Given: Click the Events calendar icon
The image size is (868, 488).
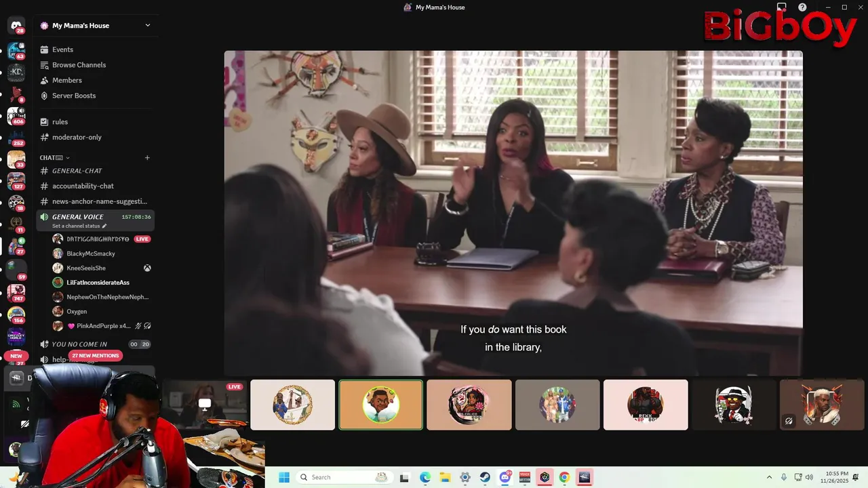Looking at the screenshot, I should click(44, 49).
